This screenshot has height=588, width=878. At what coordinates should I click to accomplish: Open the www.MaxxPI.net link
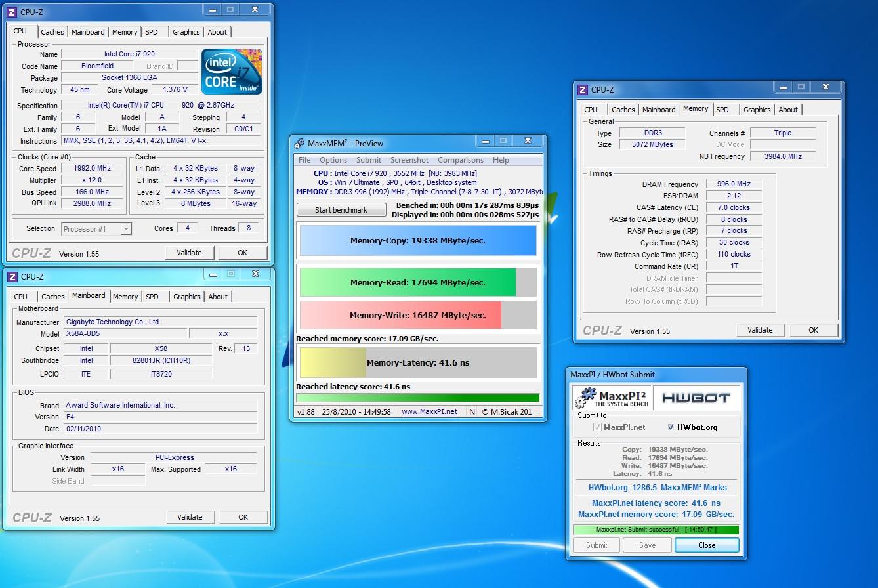click(429, 411)
